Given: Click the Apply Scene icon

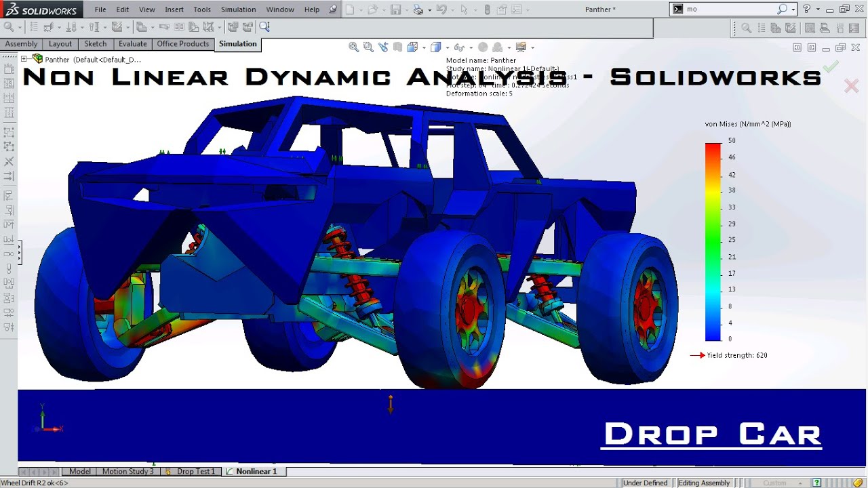Looking at the screenshot, I should (498, 47).
